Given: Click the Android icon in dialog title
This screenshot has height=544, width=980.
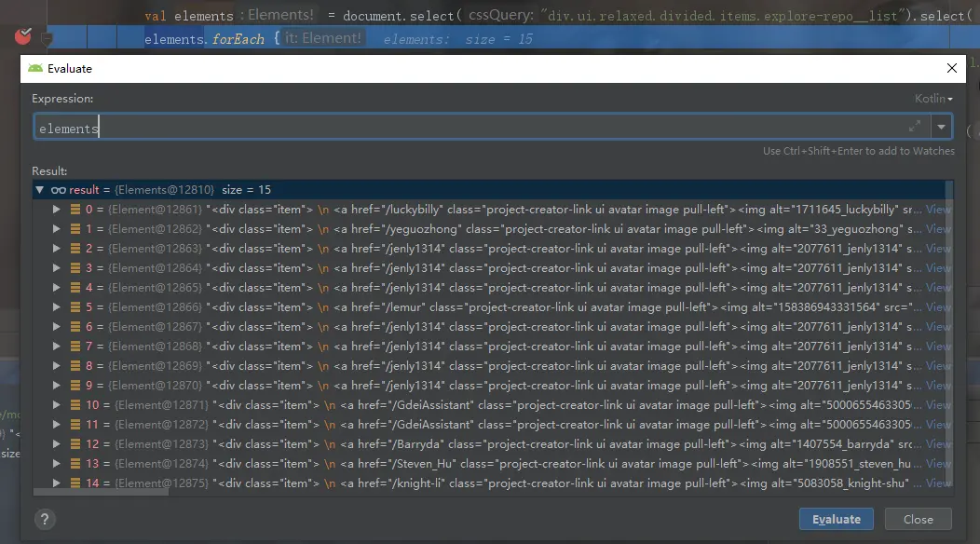Looking at the screenshot, I should click(35, 68).
